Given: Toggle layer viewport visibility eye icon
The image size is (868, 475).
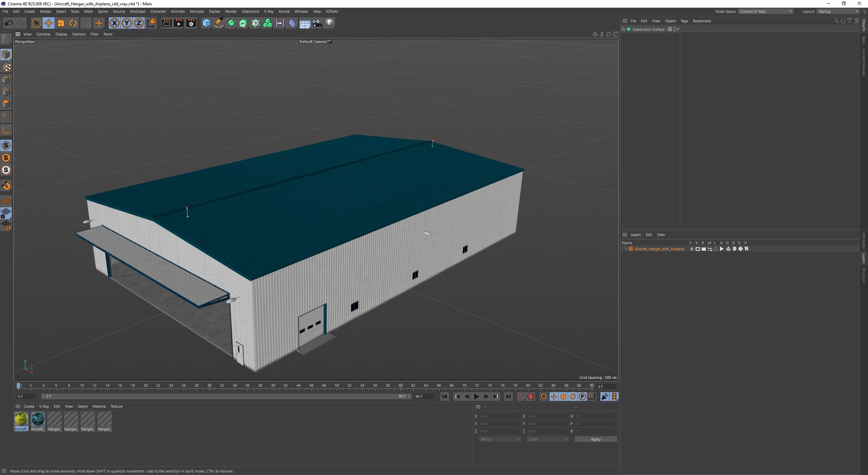Looking at the screenshot, I should click(x=698, y=249).
